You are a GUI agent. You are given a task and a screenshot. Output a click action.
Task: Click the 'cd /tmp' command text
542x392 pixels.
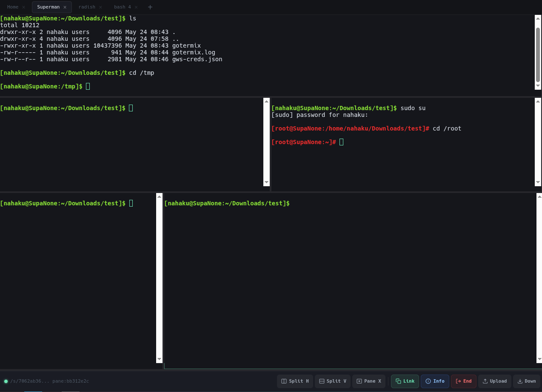142,73
